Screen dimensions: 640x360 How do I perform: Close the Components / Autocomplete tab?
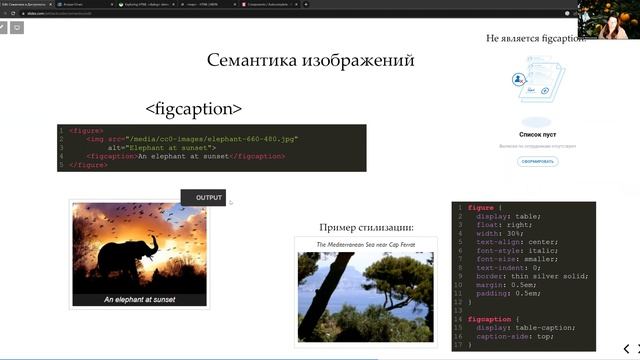point(296,4)
